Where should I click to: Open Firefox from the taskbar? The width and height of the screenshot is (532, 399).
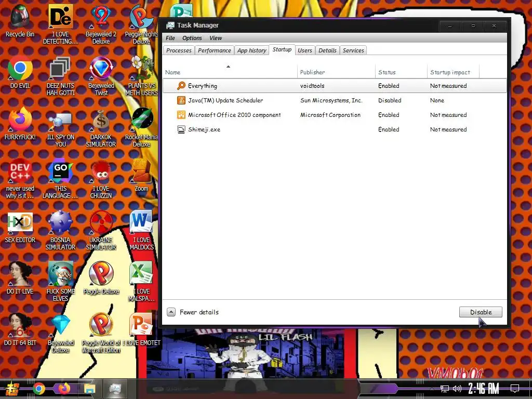point(64,389)
